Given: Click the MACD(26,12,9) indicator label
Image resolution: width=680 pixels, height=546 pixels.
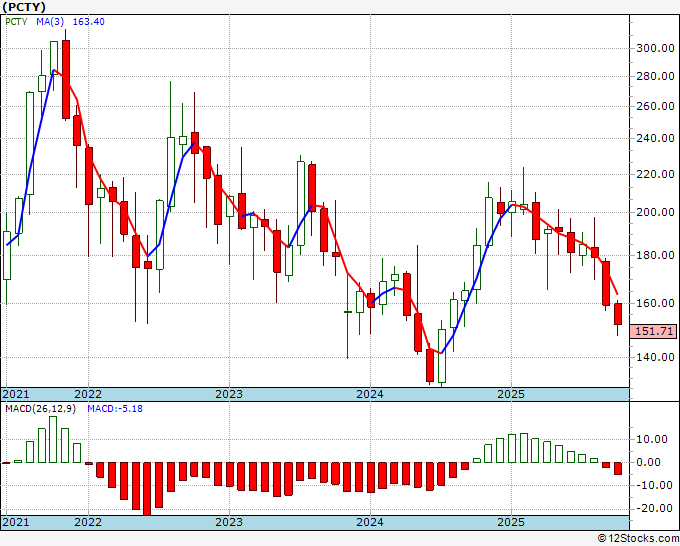Looking at the screenshot, I should click(40, 409).
